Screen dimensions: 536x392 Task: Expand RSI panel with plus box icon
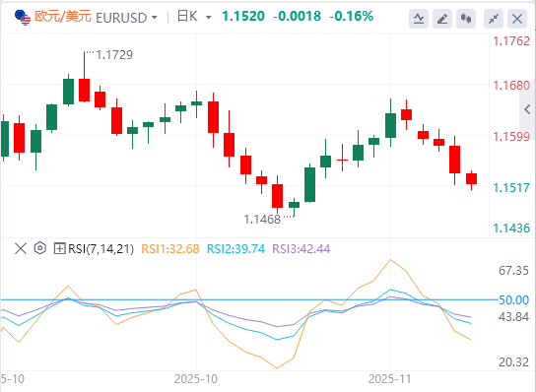[x=59, y=248]
